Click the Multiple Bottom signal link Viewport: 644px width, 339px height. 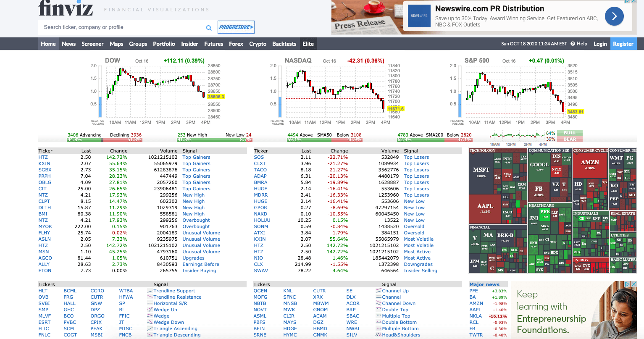click(400, 328)
